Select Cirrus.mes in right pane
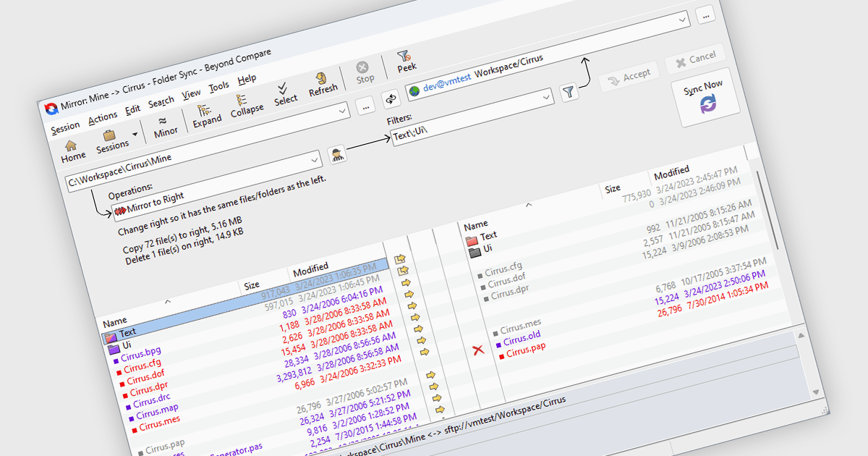 coord(521,326)
